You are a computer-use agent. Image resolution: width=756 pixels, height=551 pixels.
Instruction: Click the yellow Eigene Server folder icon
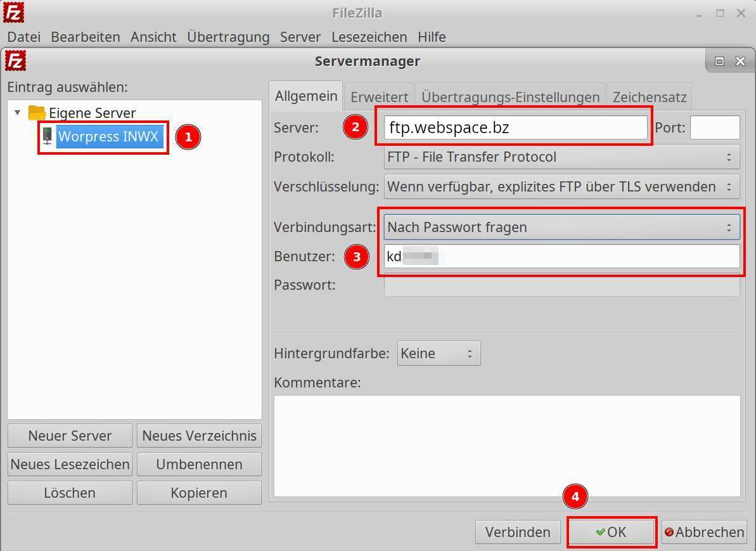(x=37, y=113)
